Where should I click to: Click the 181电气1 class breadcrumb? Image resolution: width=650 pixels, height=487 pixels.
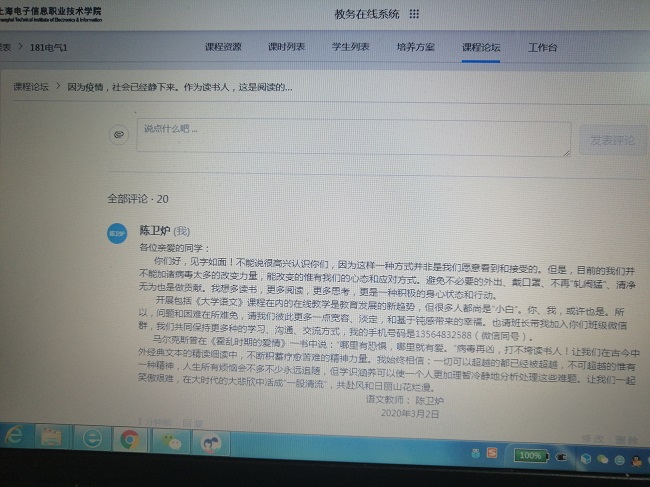[x=50, y=47]
